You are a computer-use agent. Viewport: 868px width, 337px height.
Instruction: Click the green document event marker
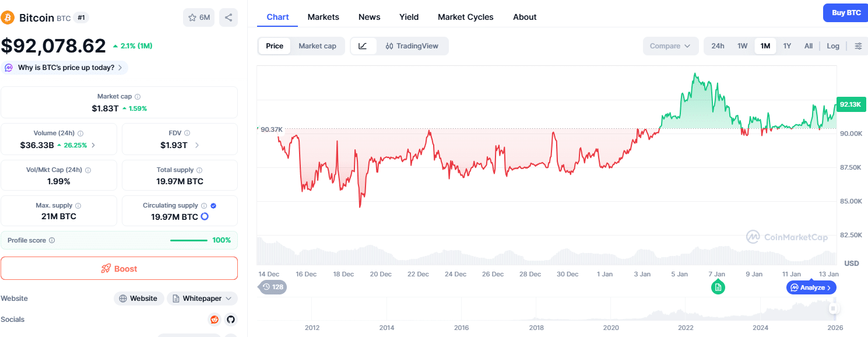coord(718,287)
